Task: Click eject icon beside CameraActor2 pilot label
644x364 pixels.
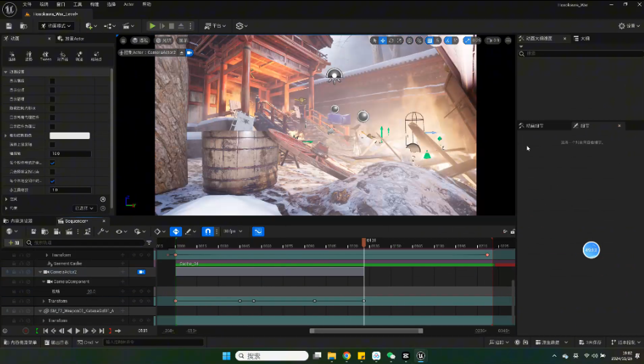Action: coord(181,52)
